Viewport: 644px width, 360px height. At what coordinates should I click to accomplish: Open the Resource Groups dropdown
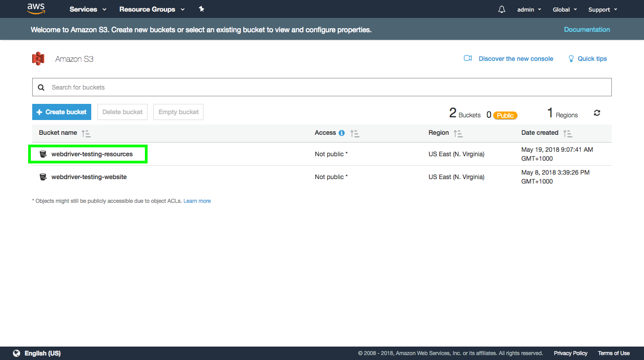coord(152,9)
